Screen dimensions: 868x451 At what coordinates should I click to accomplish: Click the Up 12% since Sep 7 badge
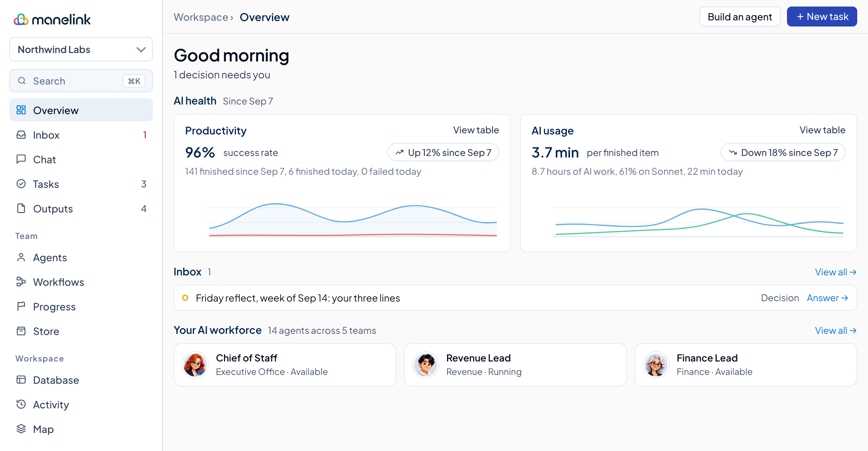click(x=443, y=153)
